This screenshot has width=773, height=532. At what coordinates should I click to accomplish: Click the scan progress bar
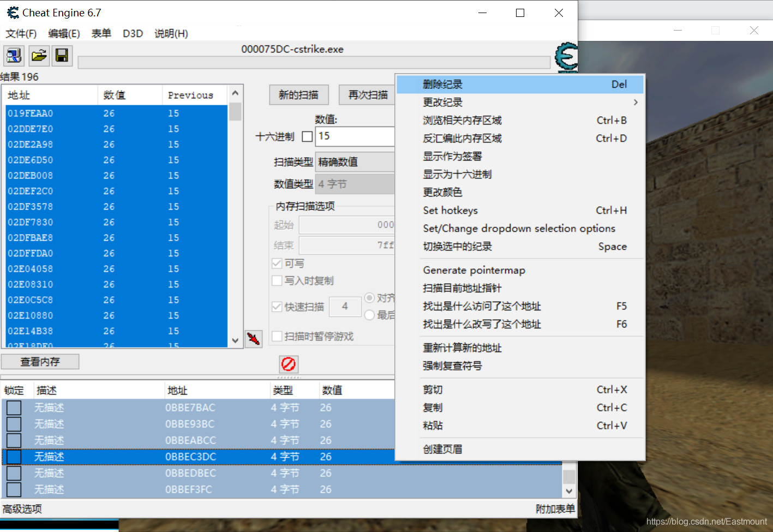pyautogui.click(x=314, y=62)
